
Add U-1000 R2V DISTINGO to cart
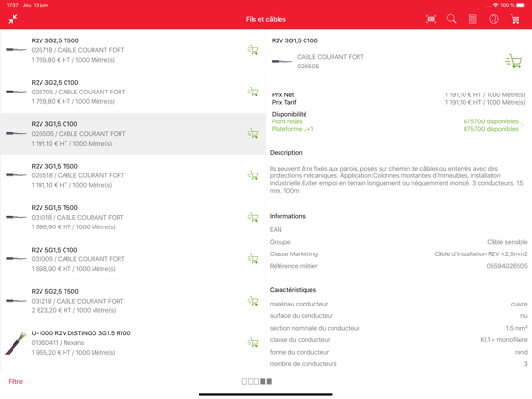click(253, 342)
